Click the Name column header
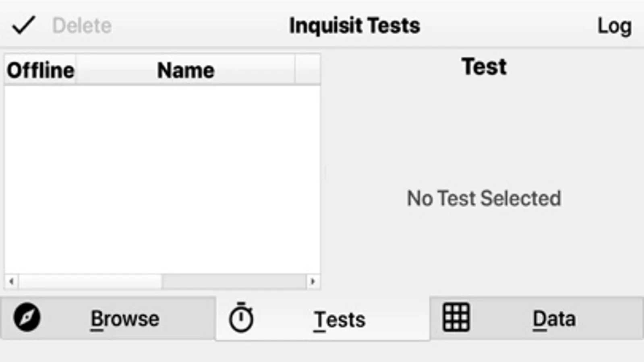Viewport: 644px width, 362px height. point(185,70)
